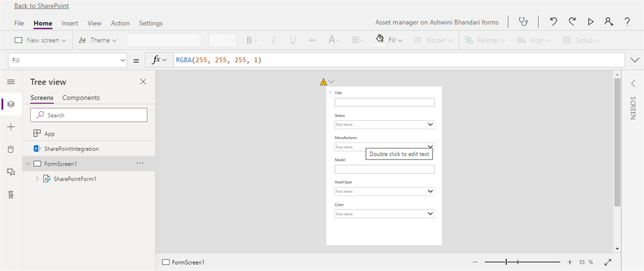Screen dimensions: 644x271
Task: Open the Align dropdown
Action: [x=533, y=40]
